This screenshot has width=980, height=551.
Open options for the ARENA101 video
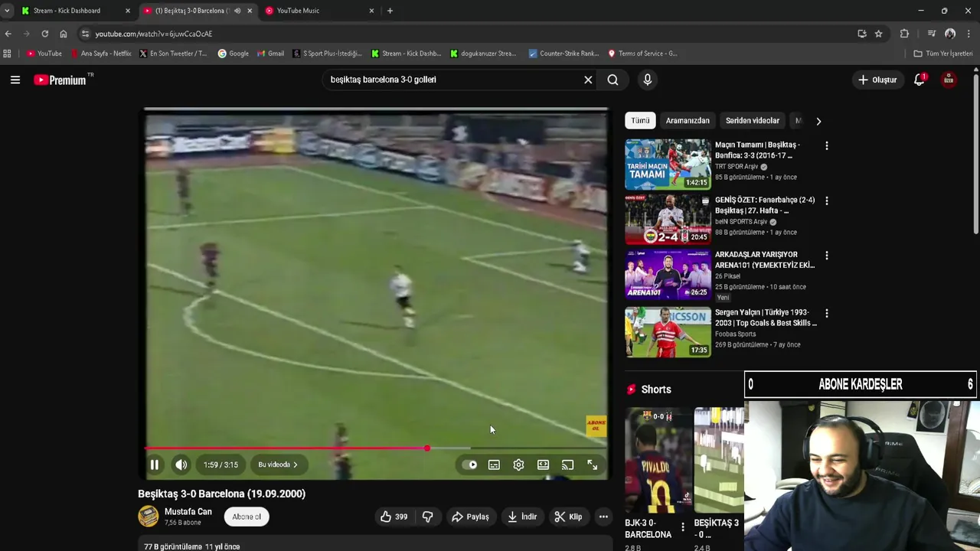point(826,256)
